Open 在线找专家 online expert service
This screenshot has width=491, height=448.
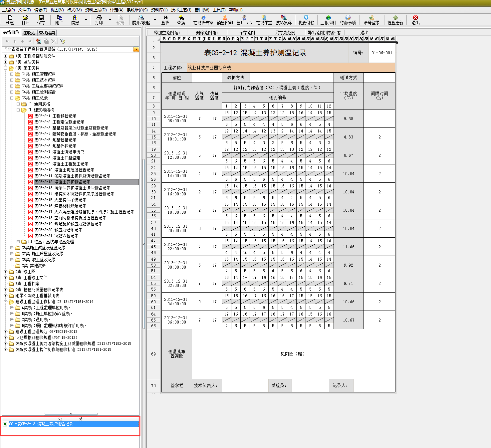click(x=203, y=20)
